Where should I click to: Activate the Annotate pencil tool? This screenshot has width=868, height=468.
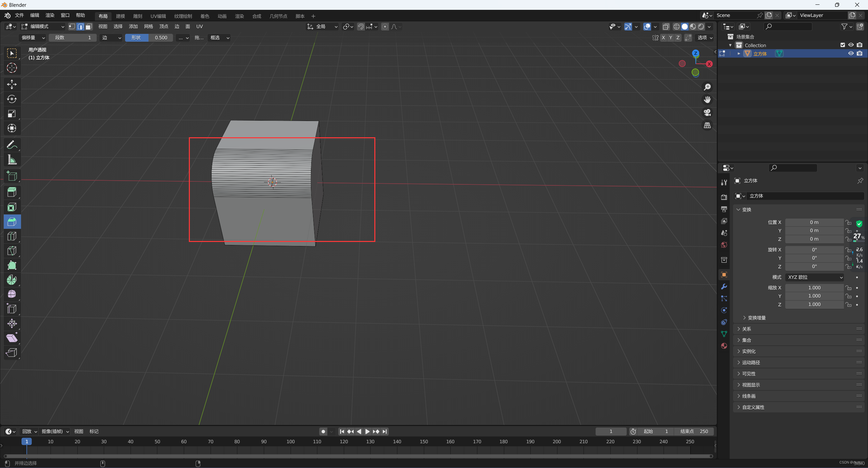pyautogui.click(x=12, y=145)
